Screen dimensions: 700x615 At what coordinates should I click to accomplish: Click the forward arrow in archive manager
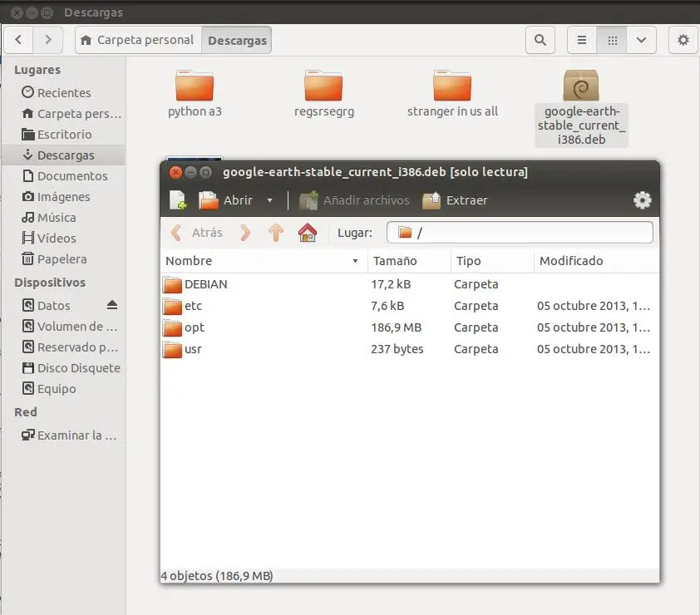pos(245,233)
